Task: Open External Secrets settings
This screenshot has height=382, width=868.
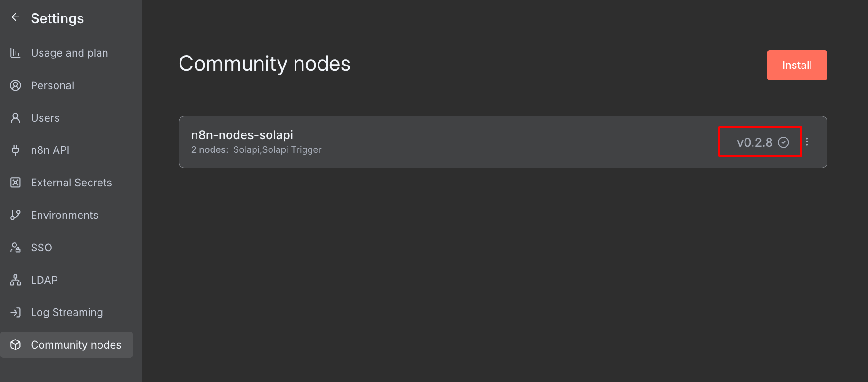Action: (x=71, y=183)
